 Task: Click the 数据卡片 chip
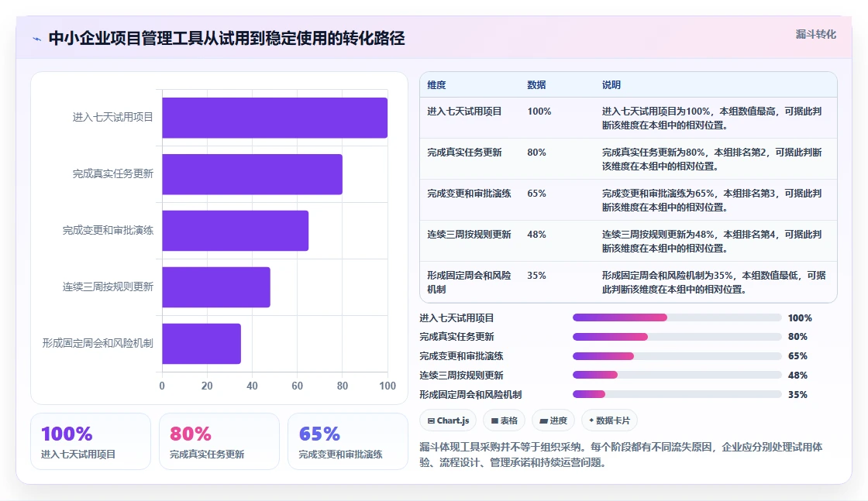coord(609,420)
